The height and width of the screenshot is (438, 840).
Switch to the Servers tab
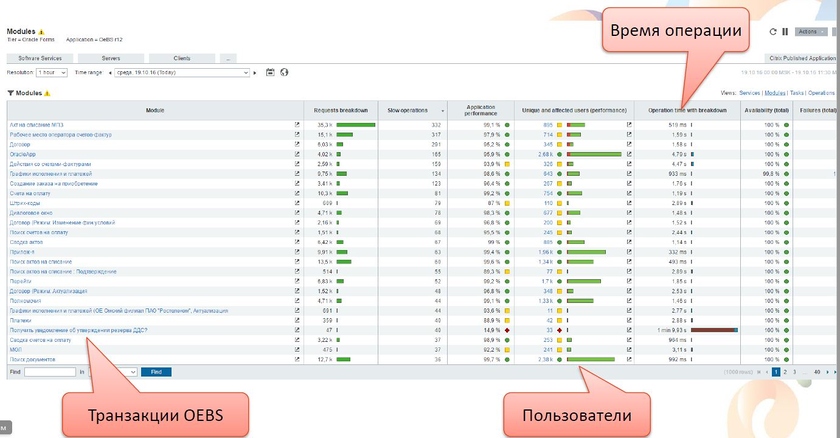111,59
